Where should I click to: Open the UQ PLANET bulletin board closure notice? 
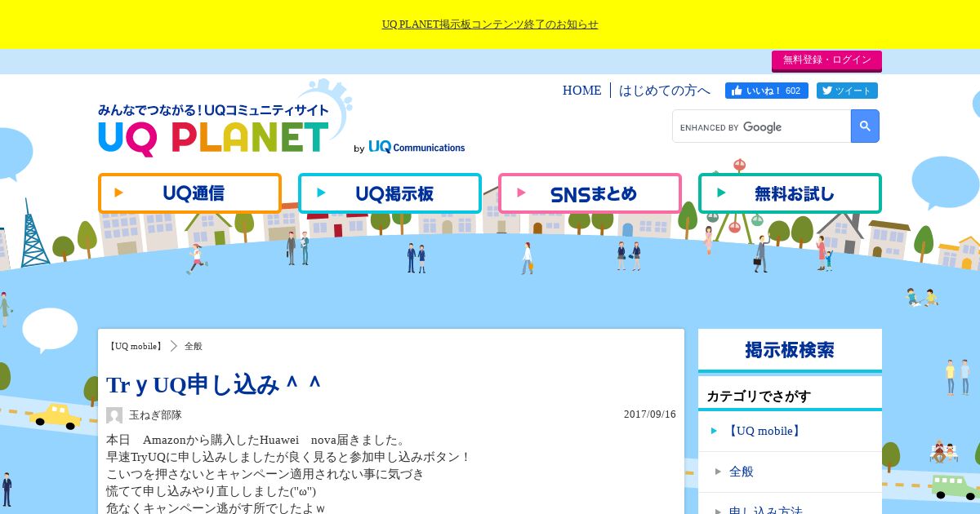pos(490,24)
